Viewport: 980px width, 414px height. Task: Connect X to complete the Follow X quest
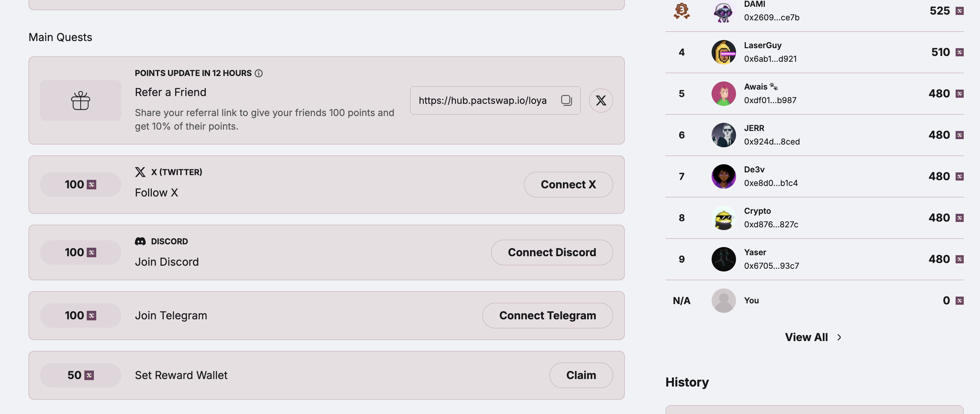click(568, 184)
